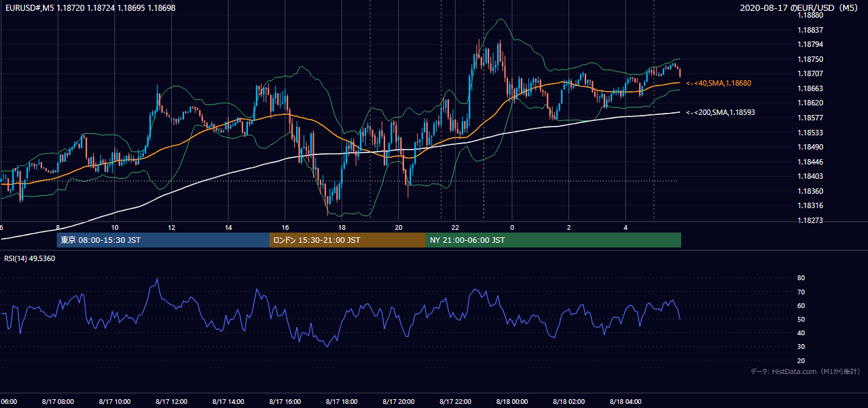Click the 8/17 08:00 bottom time label
The width and height of the screenshot is (868, 408).
click(57, 401)
